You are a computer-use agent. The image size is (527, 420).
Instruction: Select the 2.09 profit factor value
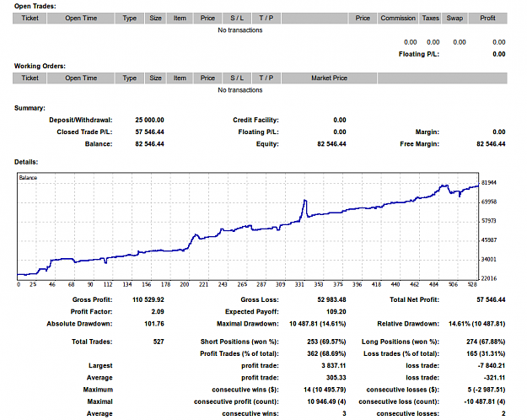coord(158,312)
